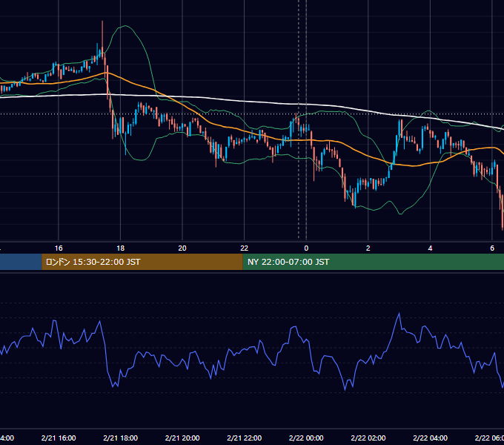This screenshot has width=504, height=445.
Task: Click the 2/22 00:00 indicator time label
Action: click(306, 438)
